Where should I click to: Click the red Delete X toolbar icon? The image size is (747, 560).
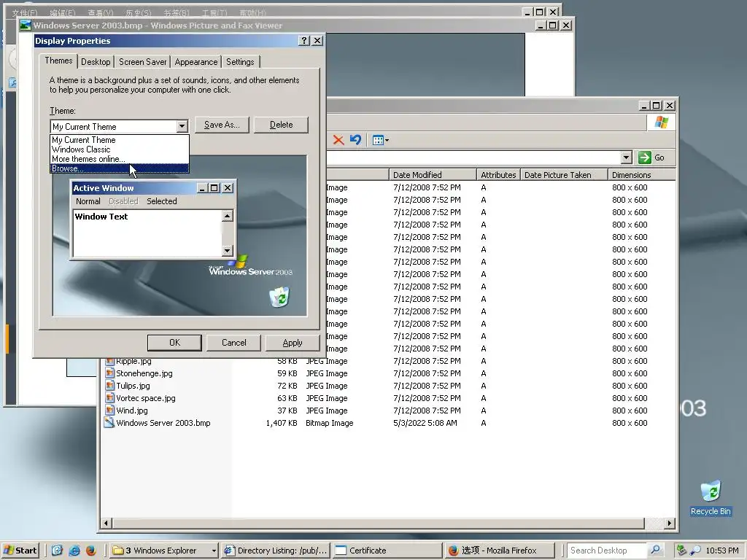pos(338,140)
